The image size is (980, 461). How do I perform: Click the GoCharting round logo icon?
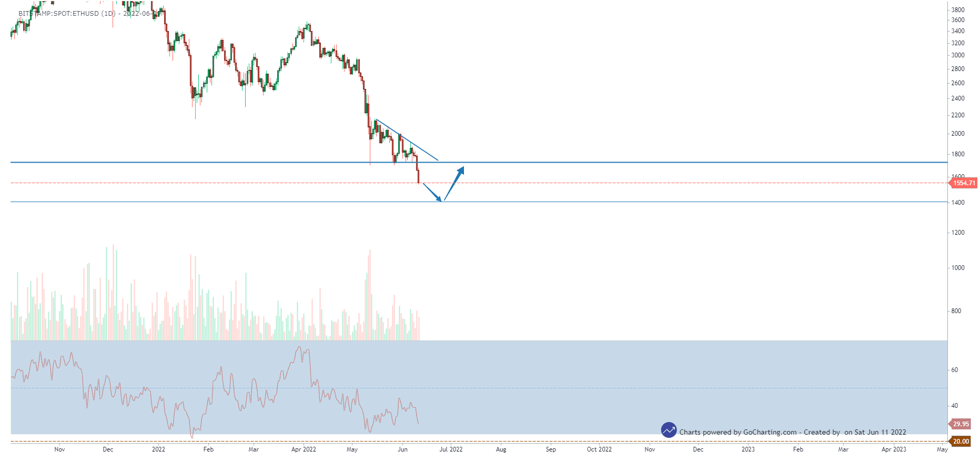coord(669,430)
